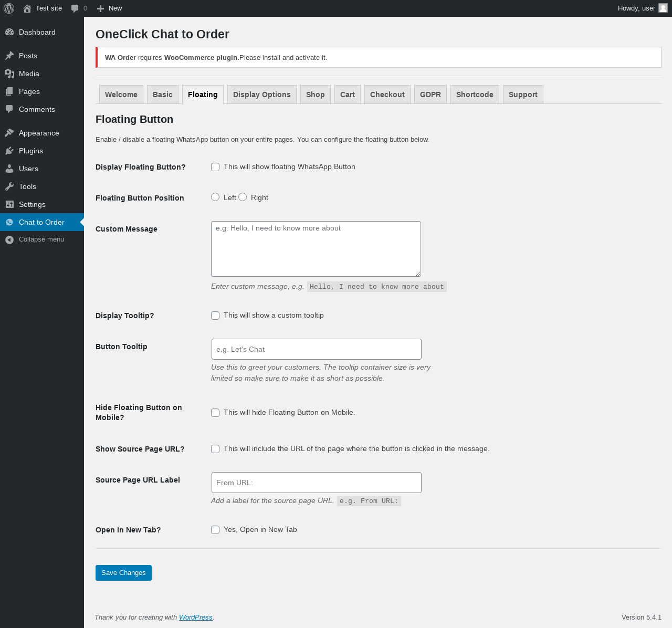Click the Appearance paintbrush icon
Viewport: 672px width, 628px height.
[x=9, y=133]
